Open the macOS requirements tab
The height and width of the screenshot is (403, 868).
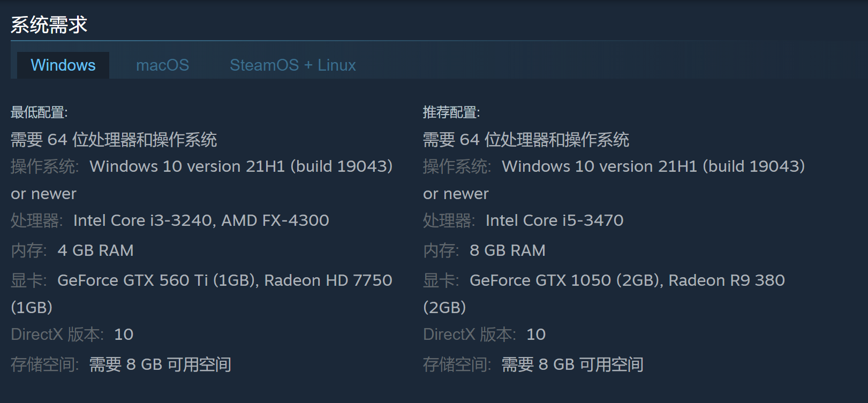point(162,65)
